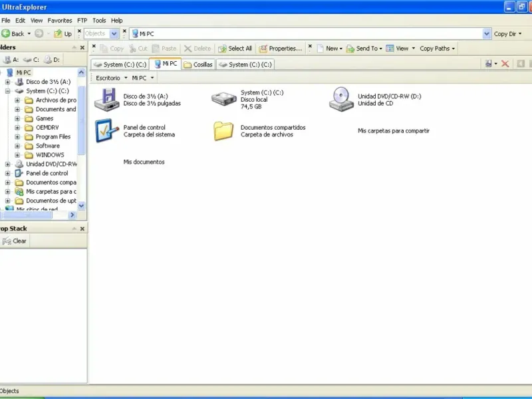This screenshot has width=532, height=399.
Task: Open the Properties dialog
Action: pos(280,49)
